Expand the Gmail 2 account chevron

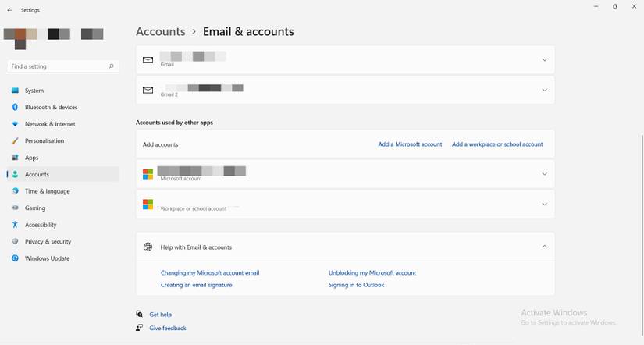(x=545, y=90)
